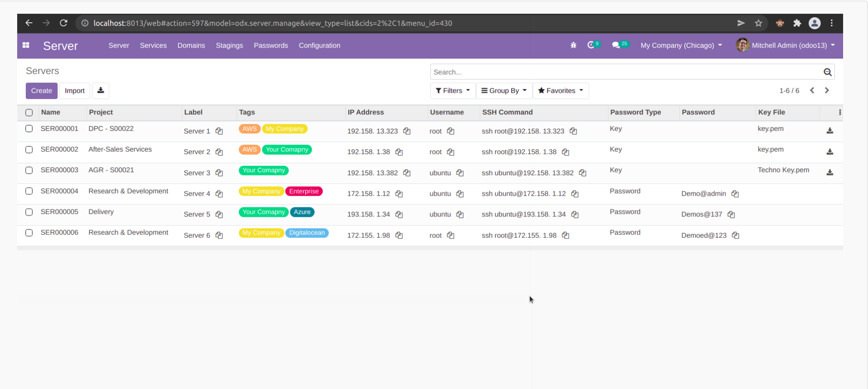The width and height of the screenshot is (868, 389).
Task: Click the debug bug icon in the navbar
Action: (x=573, y=45)
